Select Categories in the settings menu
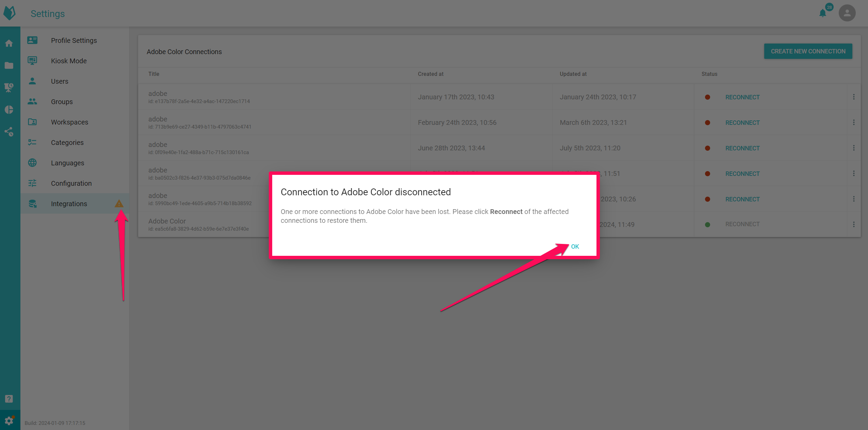 (x=75, y=142)
